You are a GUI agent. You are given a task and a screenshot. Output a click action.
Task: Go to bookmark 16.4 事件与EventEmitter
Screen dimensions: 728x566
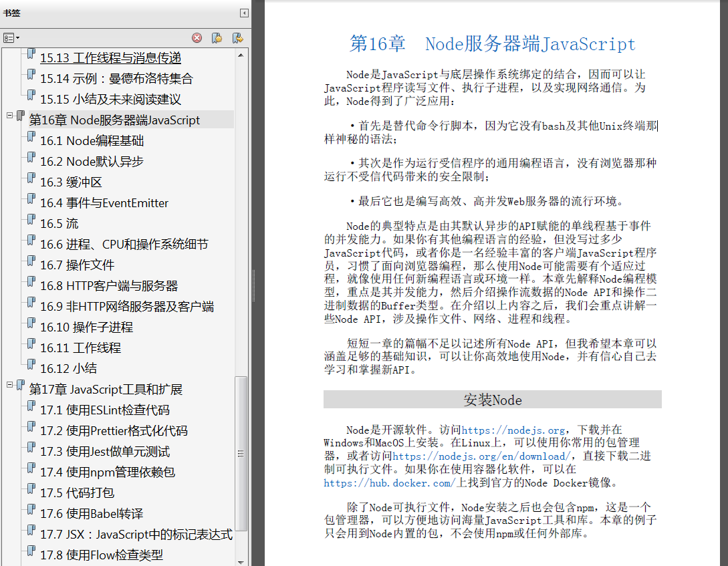tap(104, 203)
